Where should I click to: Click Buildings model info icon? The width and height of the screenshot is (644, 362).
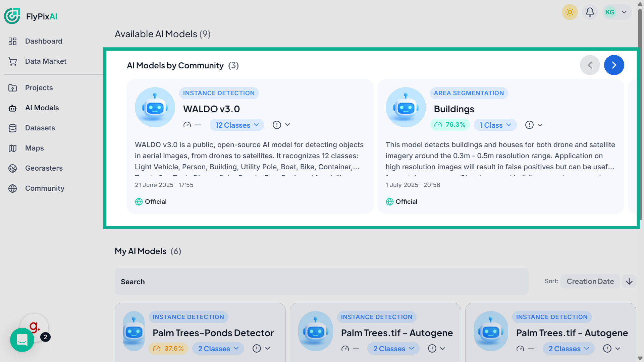[x=529, y=125]
